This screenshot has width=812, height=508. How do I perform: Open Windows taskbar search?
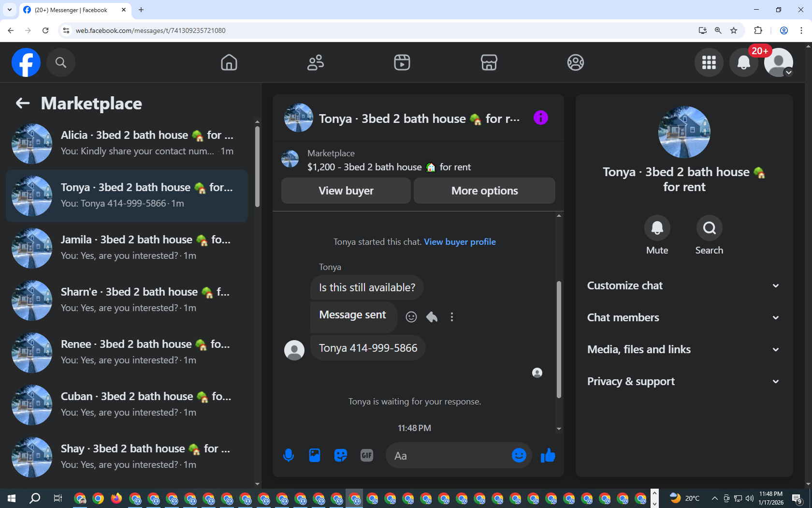pyautogui.click(x=35, y=498)
